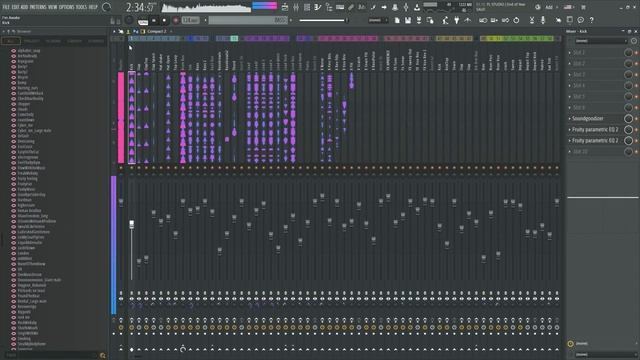Expand the Soundgoodizer slot menu arrow
The height and width of the screenshot is (360, 640).
tap(570, 119)
